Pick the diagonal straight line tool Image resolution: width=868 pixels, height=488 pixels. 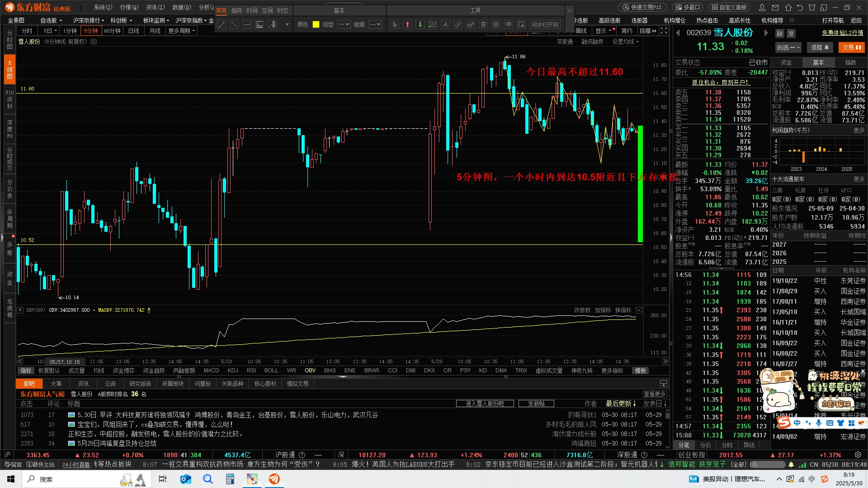coord(234,25)
